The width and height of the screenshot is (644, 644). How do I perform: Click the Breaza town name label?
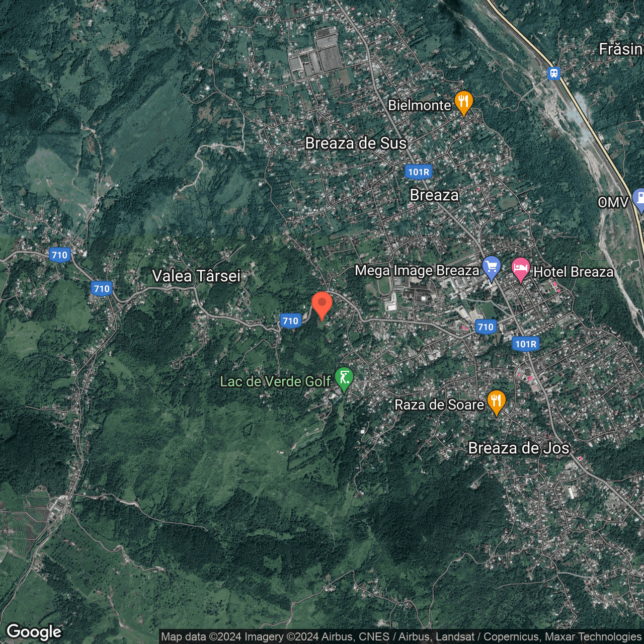(434, 195)
